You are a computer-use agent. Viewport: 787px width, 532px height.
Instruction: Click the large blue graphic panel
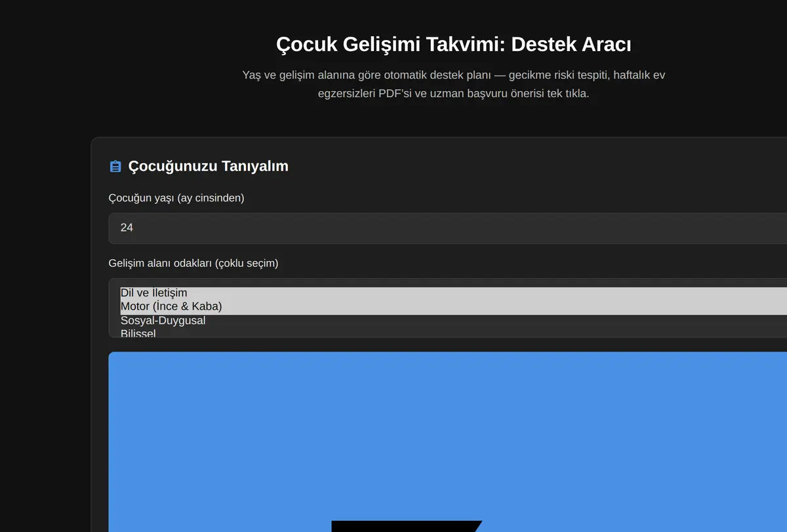(x=448, y=442)
